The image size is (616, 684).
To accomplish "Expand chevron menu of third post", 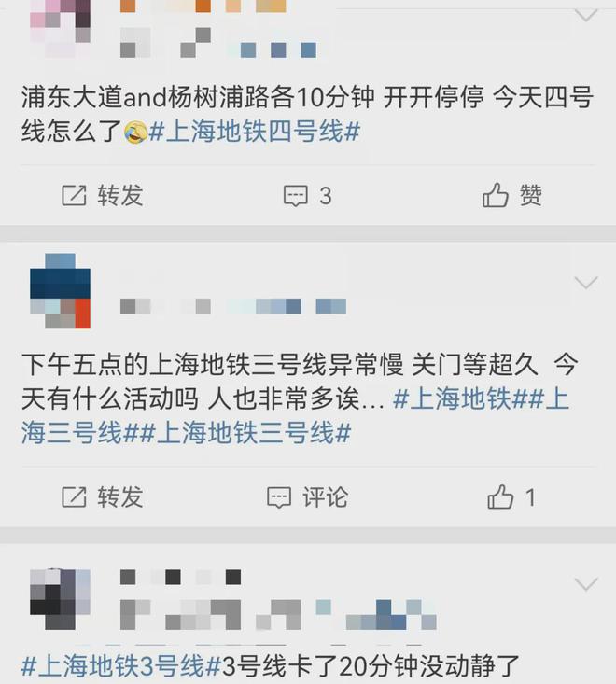I will coord(586,584).
